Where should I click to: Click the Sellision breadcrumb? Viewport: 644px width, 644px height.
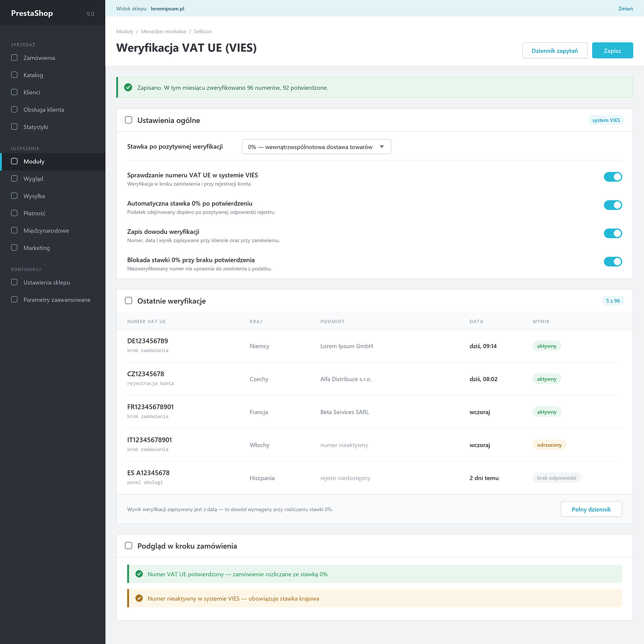(x=203, y=31)
